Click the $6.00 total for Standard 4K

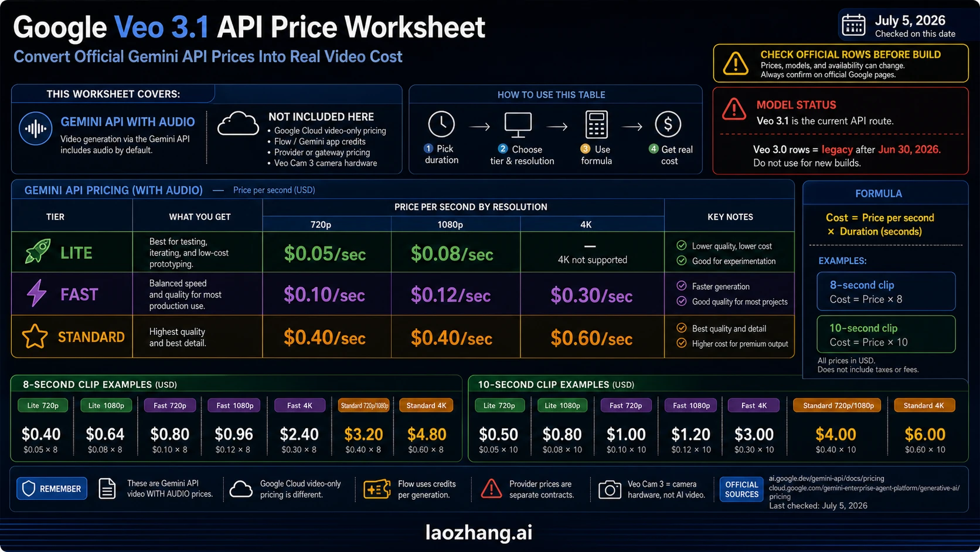(x=925, y=434)
